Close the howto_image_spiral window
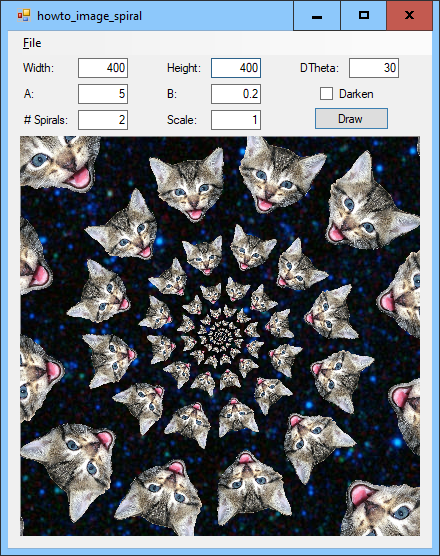 410,16
